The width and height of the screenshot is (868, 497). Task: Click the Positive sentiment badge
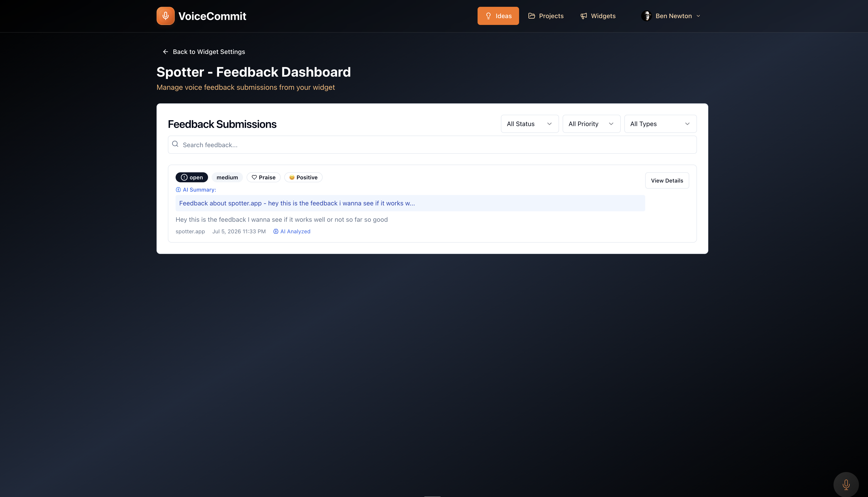(303, 177)
